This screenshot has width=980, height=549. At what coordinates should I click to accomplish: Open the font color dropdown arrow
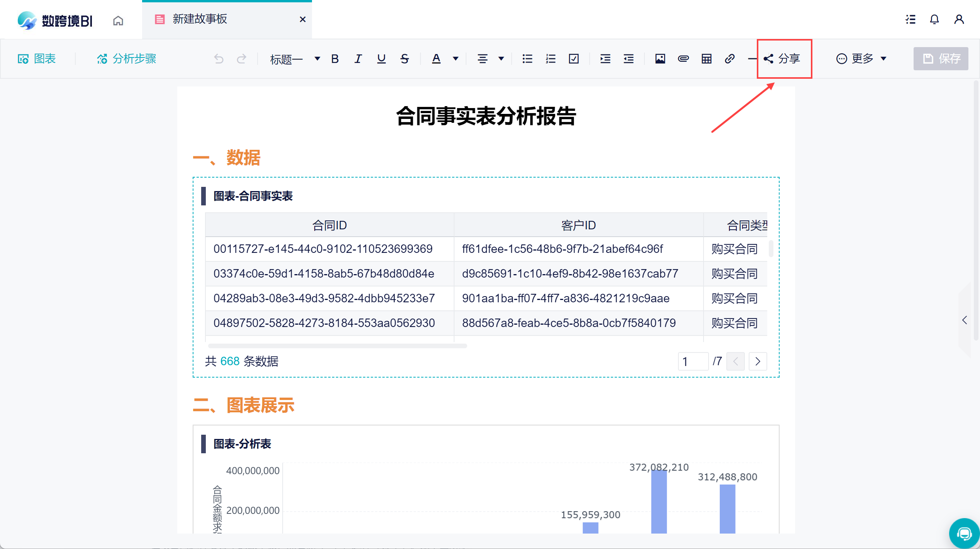(x=456, y=59)
